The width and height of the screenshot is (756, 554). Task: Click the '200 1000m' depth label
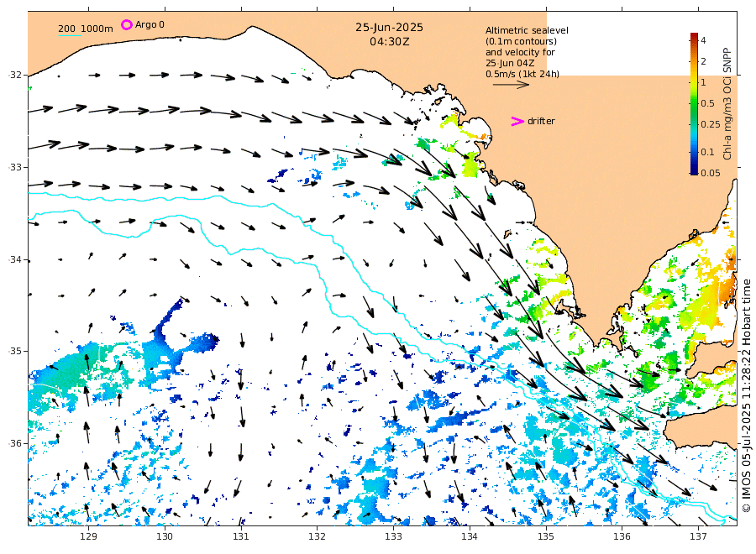[x=86, y=29]
